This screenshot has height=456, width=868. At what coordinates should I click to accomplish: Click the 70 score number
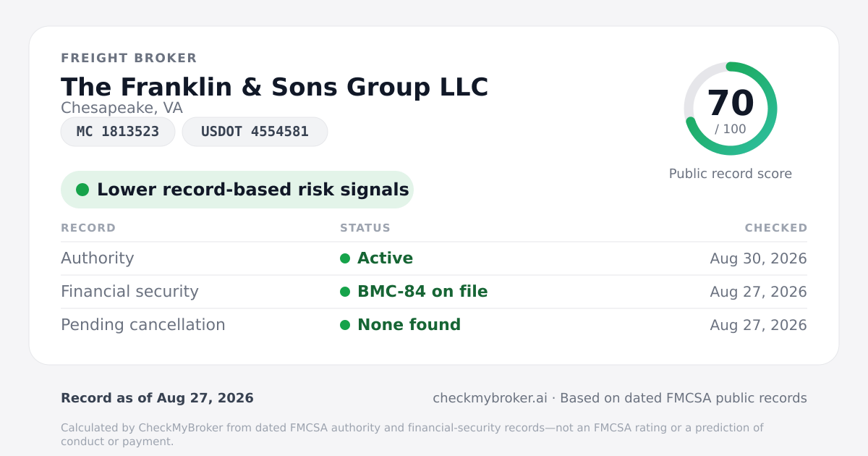click(731, 103)
